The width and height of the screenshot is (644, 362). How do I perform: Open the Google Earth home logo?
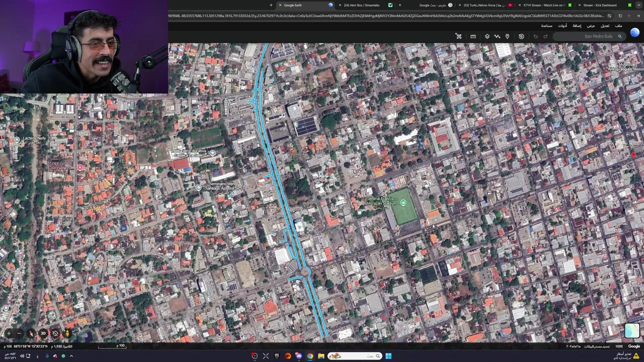pyautogui.click(x=634, y=33)
